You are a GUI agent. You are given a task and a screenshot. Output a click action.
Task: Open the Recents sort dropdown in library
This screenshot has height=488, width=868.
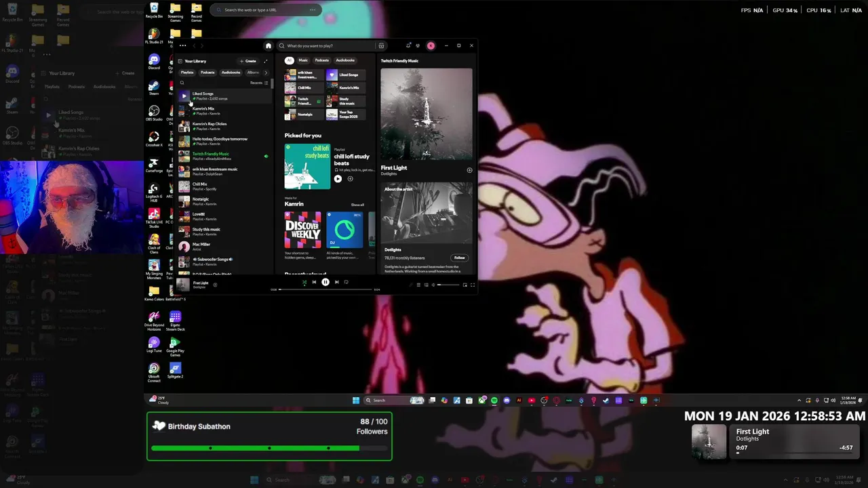259,83
